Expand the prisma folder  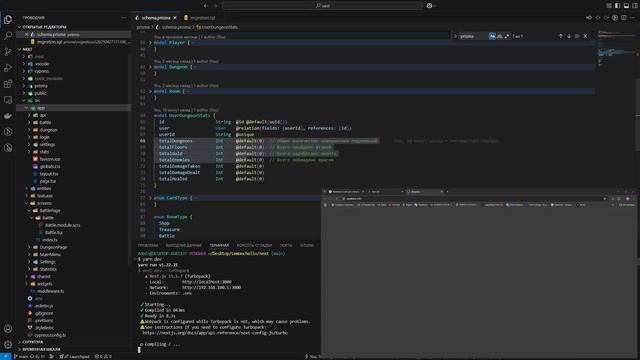coord(41,86)
